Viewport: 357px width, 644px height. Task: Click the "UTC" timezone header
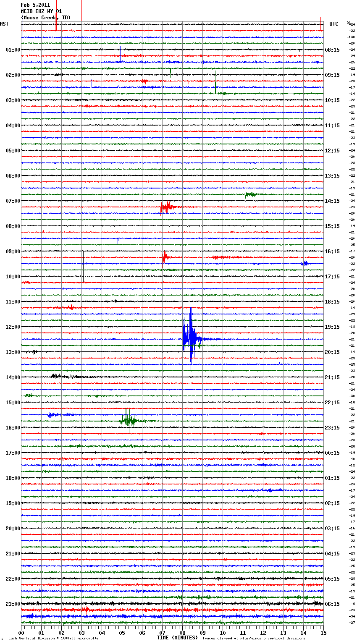pyautogui.click(x=334, y=24)
